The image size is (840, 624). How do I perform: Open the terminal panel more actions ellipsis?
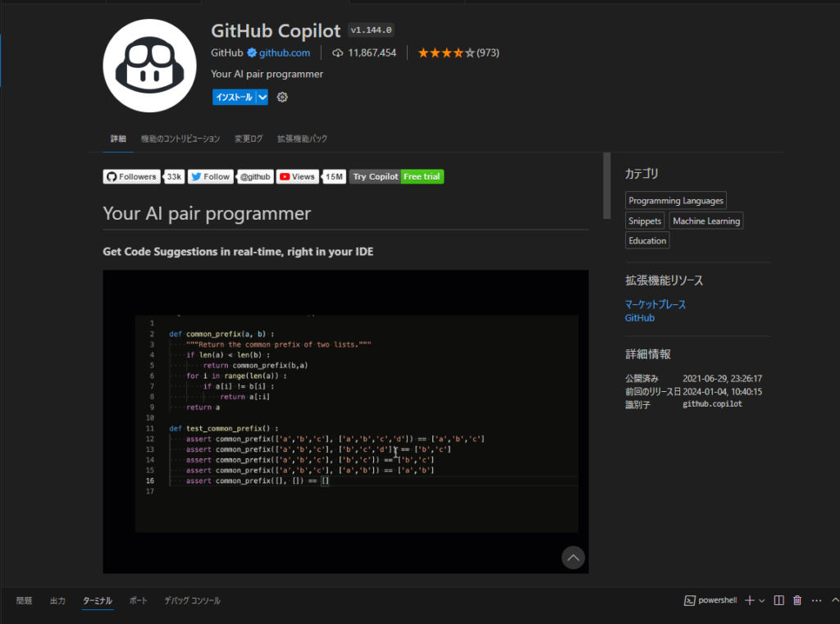click(x=816, y=600)
